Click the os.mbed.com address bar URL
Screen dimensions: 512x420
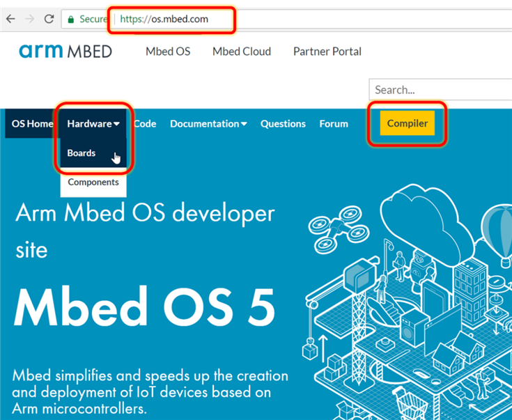tap(164, 19)
